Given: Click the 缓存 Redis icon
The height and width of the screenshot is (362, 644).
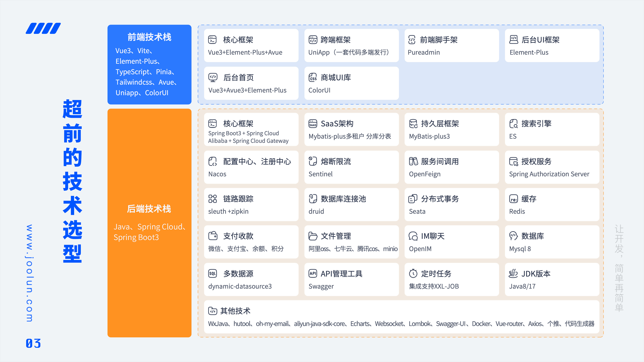Looking at the screenshot, I should click(514, 199).
